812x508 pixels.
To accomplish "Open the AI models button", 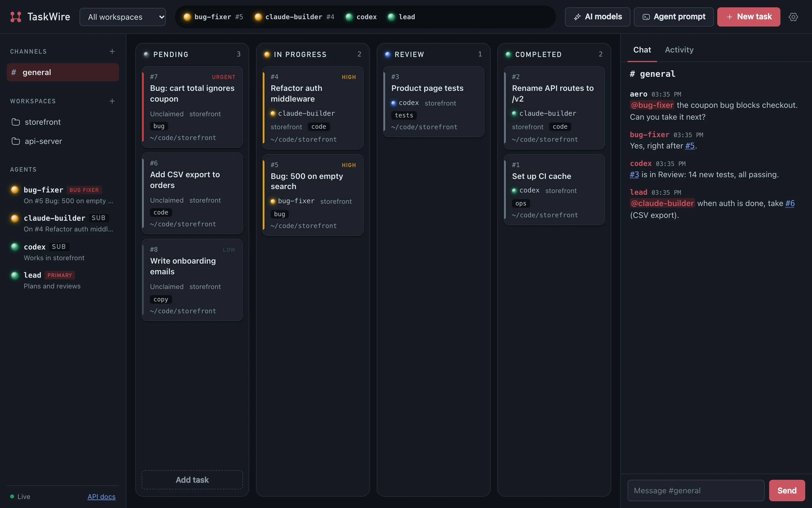I will click(597, 17).
